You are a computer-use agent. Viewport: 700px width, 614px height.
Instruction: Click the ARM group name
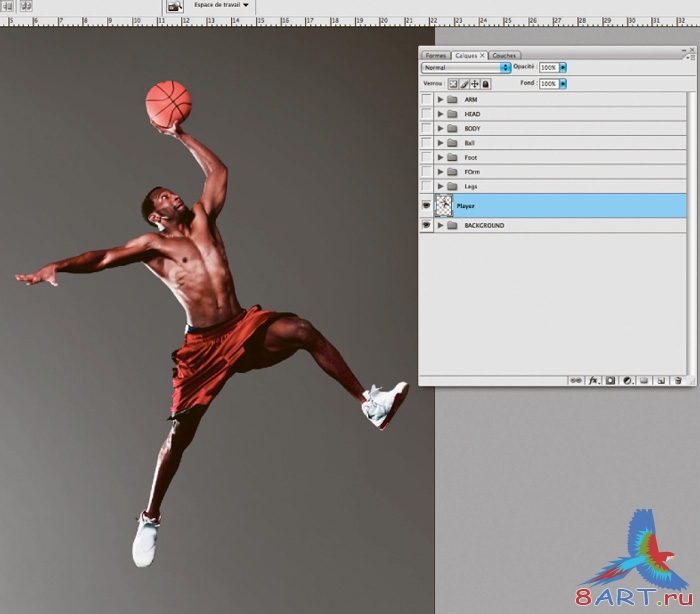click(x=471, y=100)
